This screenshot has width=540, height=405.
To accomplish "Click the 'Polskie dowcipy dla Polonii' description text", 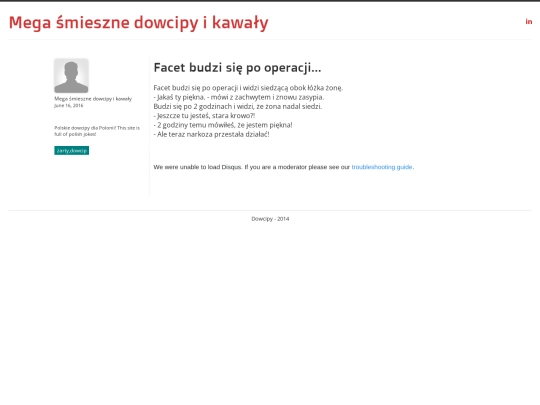I will click(x=97, y=131).
